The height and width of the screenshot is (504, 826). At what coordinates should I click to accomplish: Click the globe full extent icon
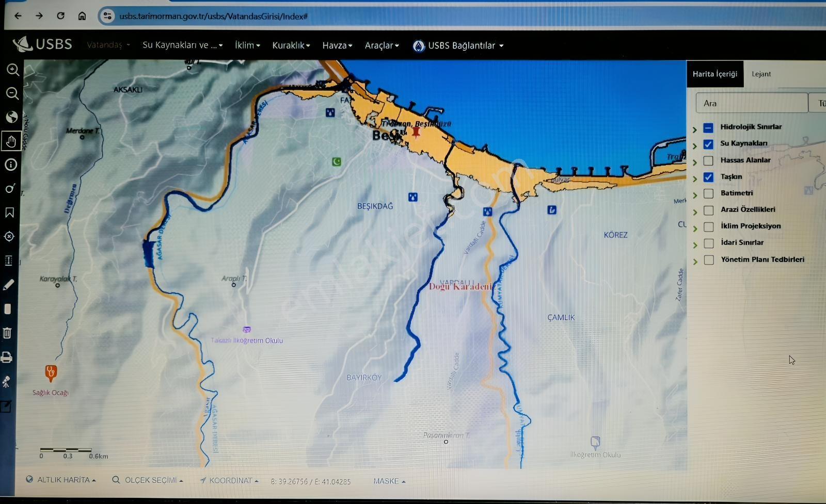12,117
